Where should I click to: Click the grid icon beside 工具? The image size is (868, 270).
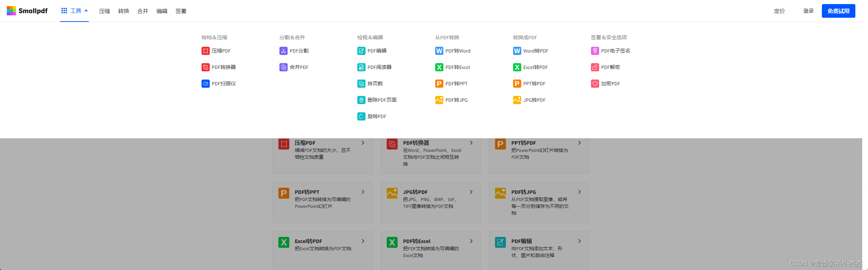(x=64, y=11)
